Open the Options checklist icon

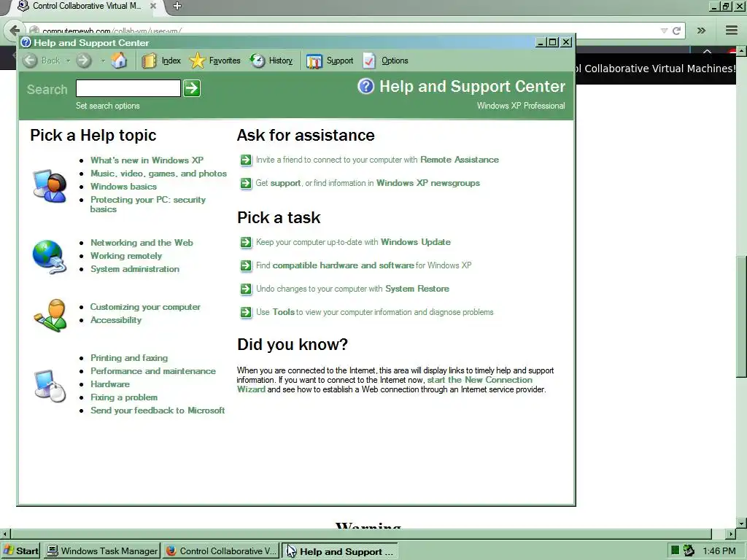(369, 61)
